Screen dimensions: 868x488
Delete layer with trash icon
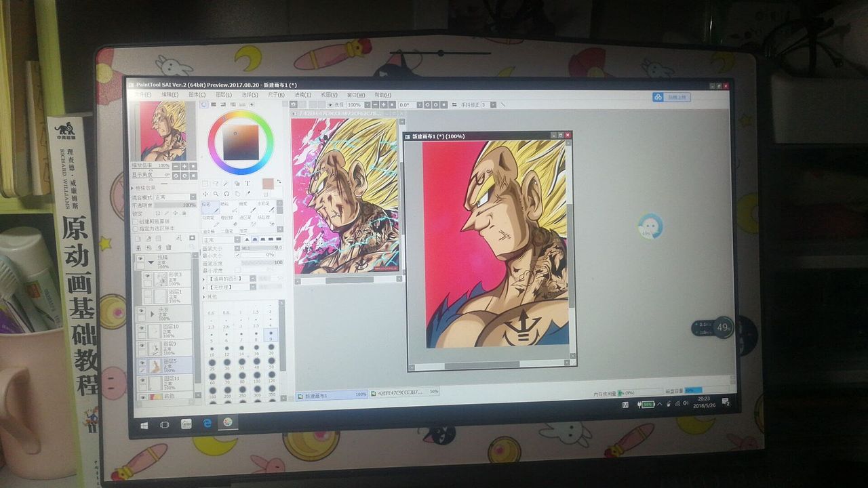coord(168,247)
